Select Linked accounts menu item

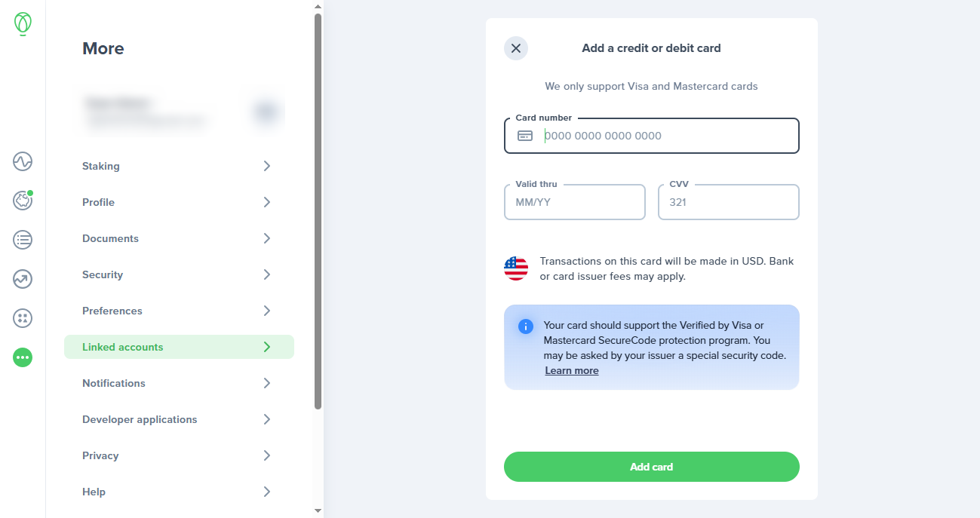click(x=179, y=347)
